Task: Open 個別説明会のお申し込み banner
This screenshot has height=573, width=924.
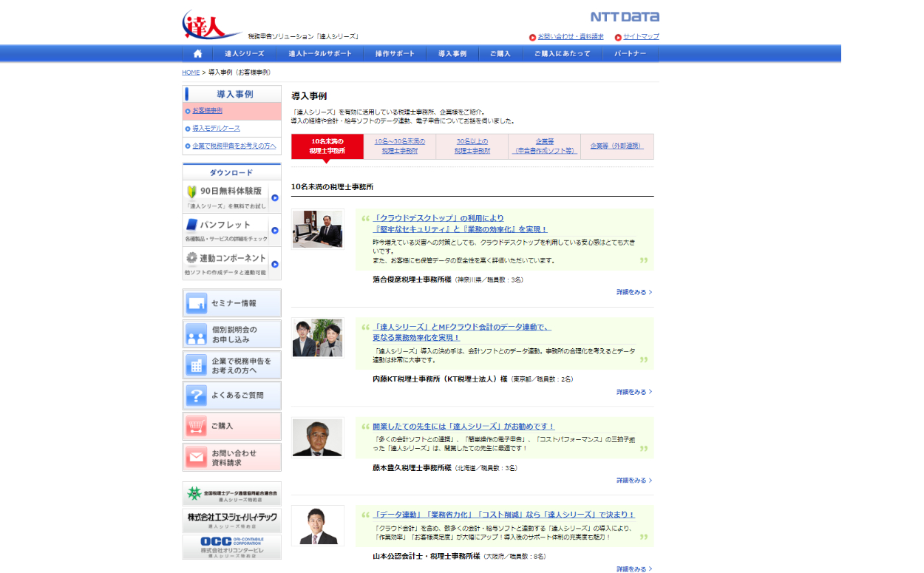Action: [x=232, y=334]
